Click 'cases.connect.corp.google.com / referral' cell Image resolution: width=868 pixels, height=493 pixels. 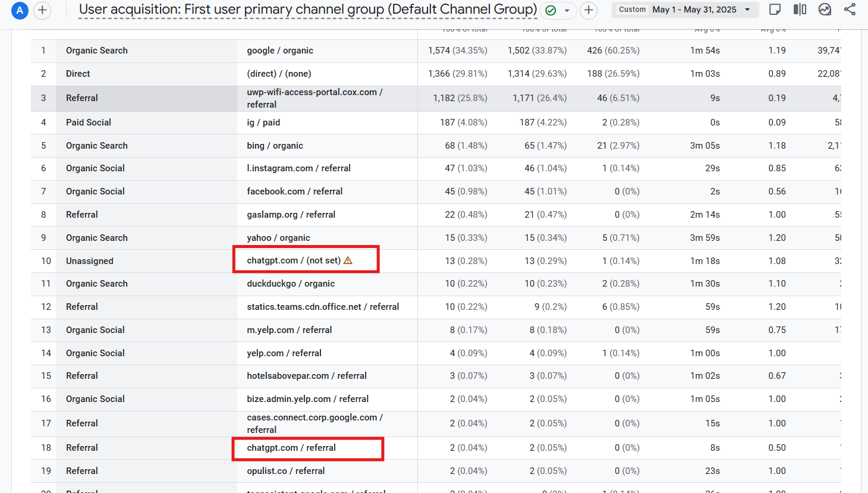click(x=315, y=423)
